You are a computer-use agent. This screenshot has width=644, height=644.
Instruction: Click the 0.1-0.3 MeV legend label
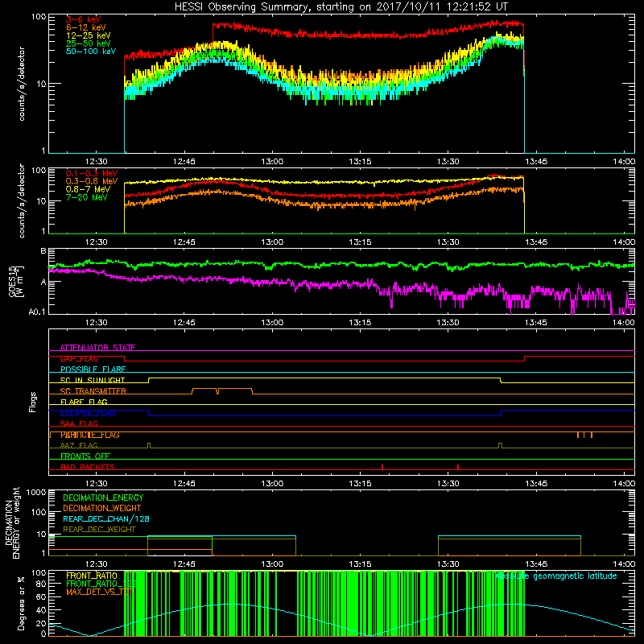tap(92, 173)
